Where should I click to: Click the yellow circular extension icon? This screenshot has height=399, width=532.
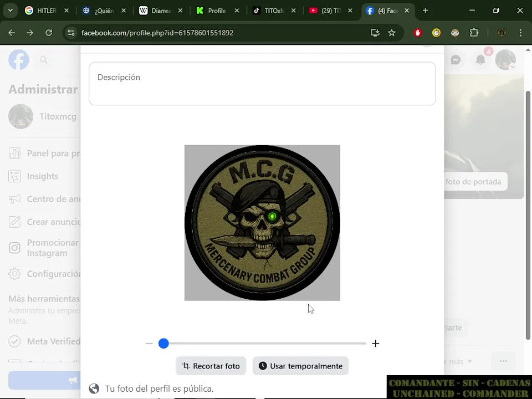tap(436, 33)
